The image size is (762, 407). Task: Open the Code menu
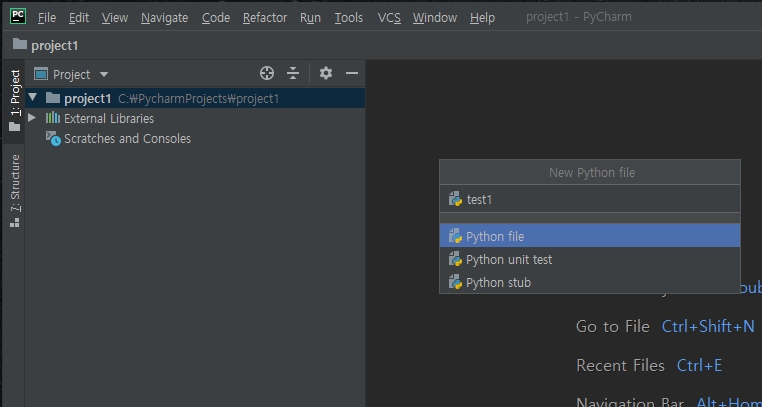coord(216,18)
